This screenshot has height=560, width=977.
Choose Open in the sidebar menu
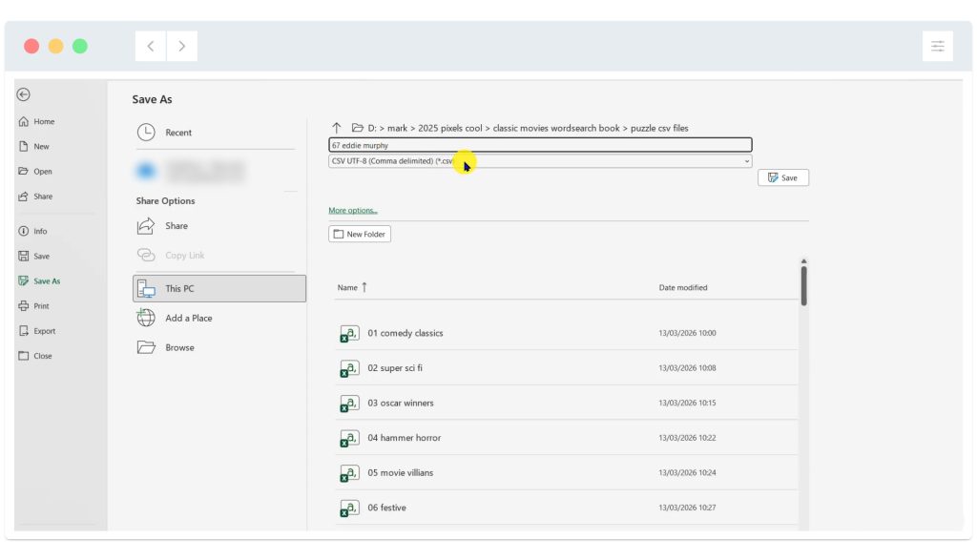(x=35, y=172)
